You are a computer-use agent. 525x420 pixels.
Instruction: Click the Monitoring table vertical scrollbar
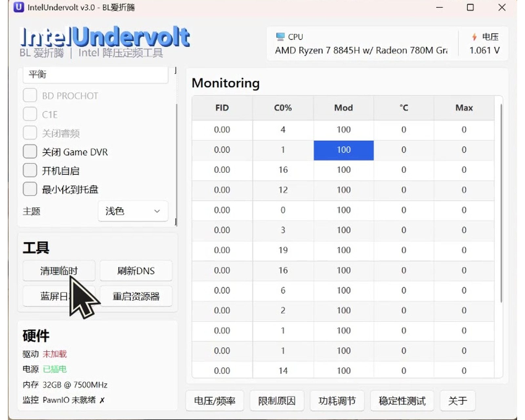(501, 203)
